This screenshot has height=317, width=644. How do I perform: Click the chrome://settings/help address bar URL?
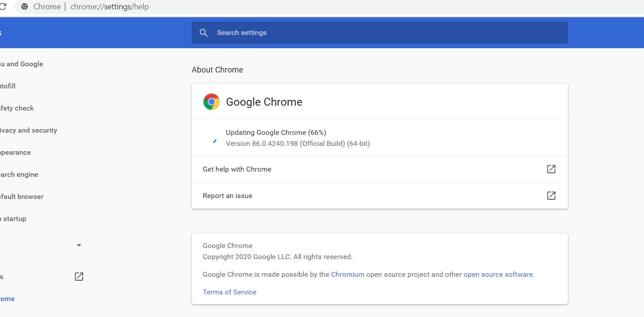pos(109,7)
